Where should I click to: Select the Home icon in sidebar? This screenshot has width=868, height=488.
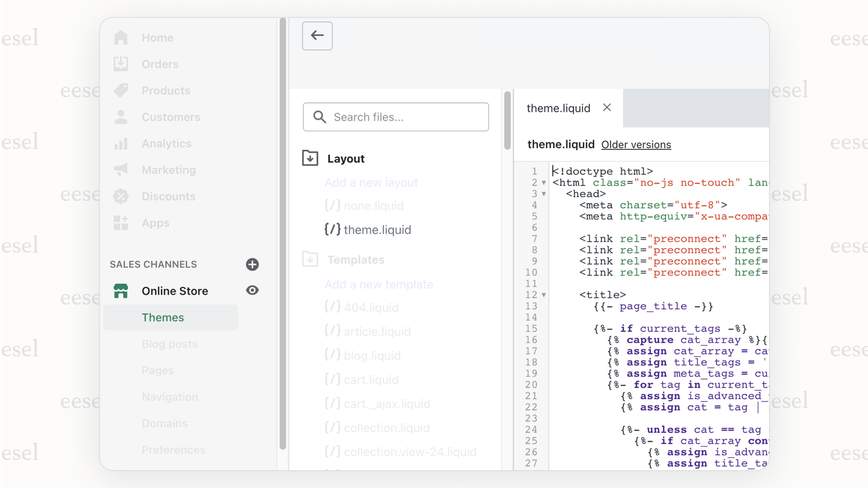(121, 37)
